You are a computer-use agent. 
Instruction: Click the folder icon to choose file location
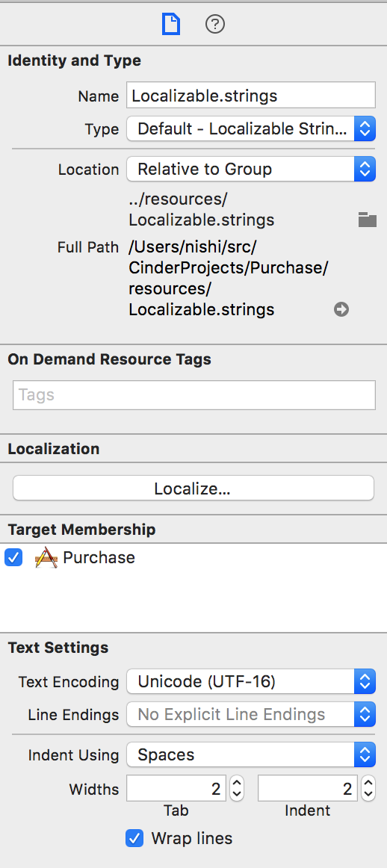pos(367,219)
